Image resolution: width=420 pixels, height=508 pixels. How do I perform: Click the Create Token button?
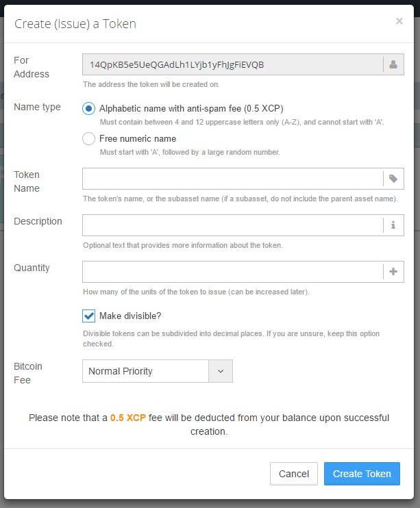[362, 474]
